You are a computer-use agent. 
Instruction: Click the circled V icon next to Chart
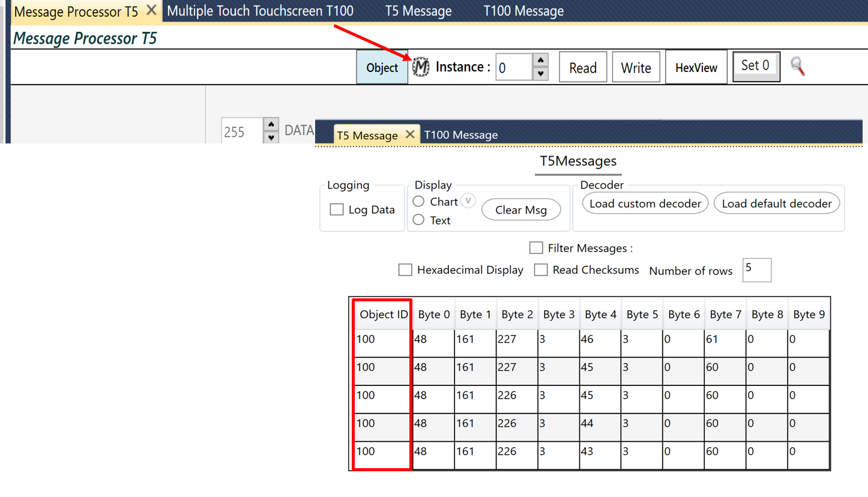[x=469, y=201]
